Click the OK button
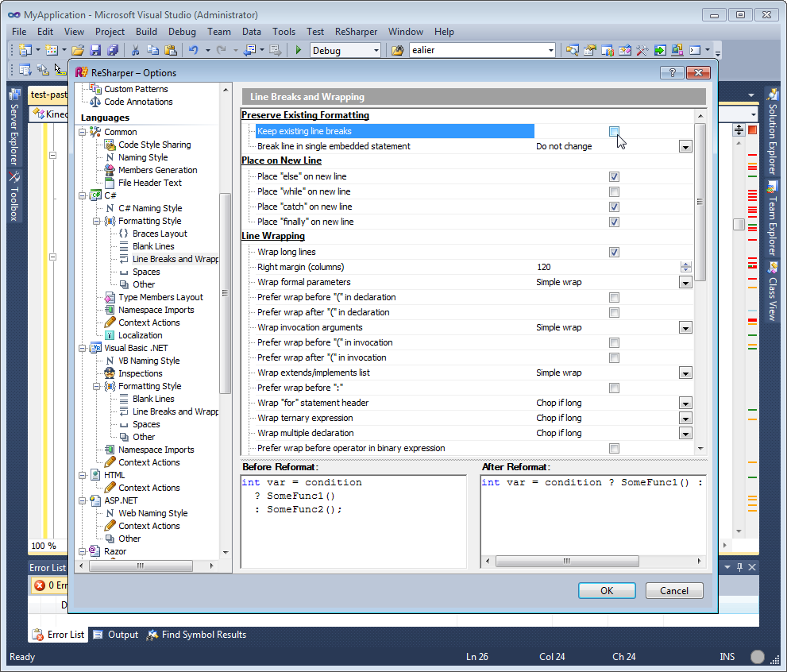The width and height of the screenshot is (787, 672). point(607,590)
